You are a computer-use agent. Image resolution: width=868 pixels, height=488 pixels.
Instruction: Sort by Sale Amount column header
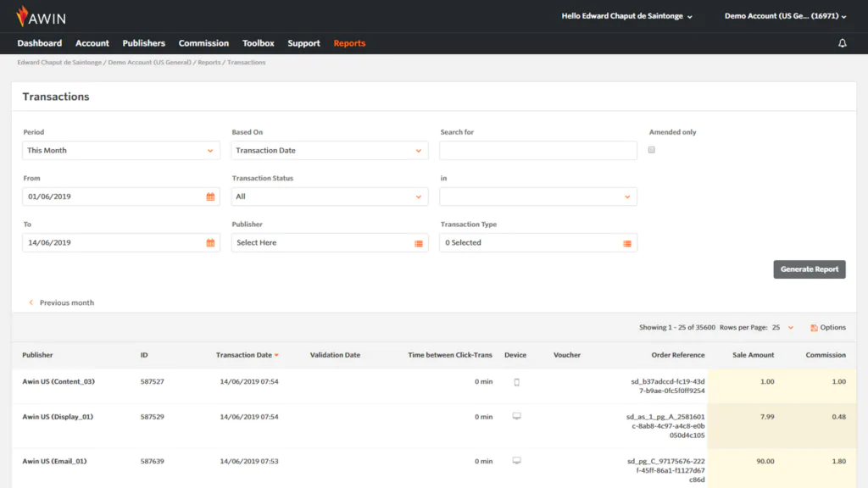[x=754, y=355]
